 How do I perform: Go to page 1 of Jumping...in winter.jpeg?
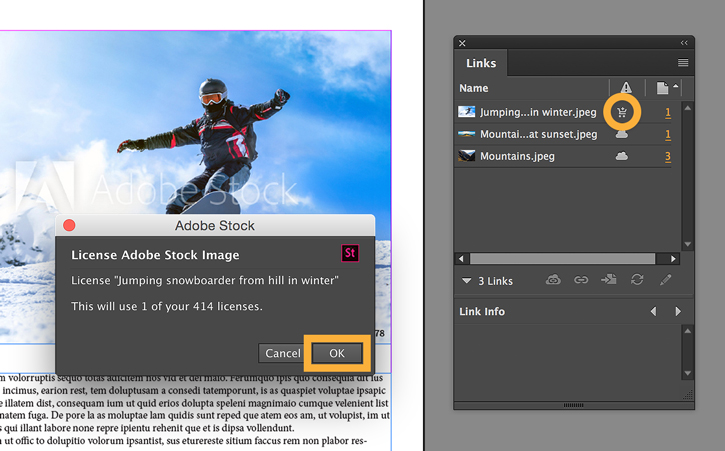(x=668, y=112)
